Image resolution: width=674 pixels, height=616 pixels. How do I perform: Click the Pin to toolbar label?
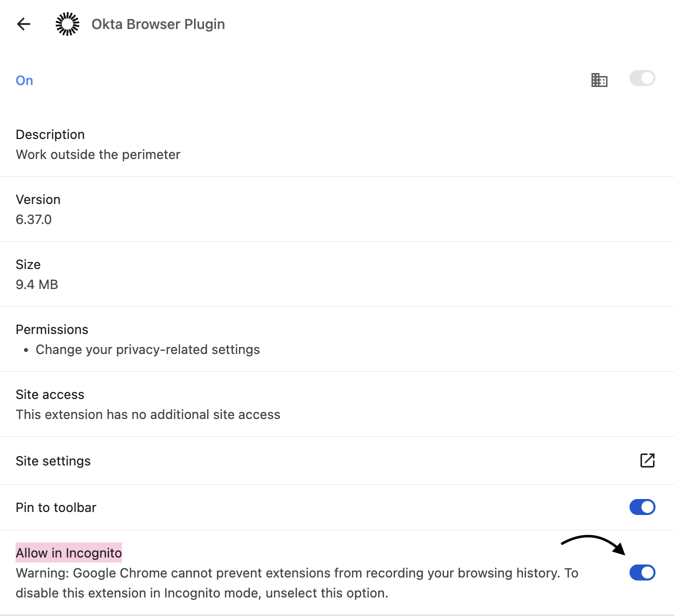pyautogui.click(x=56, y=507)
